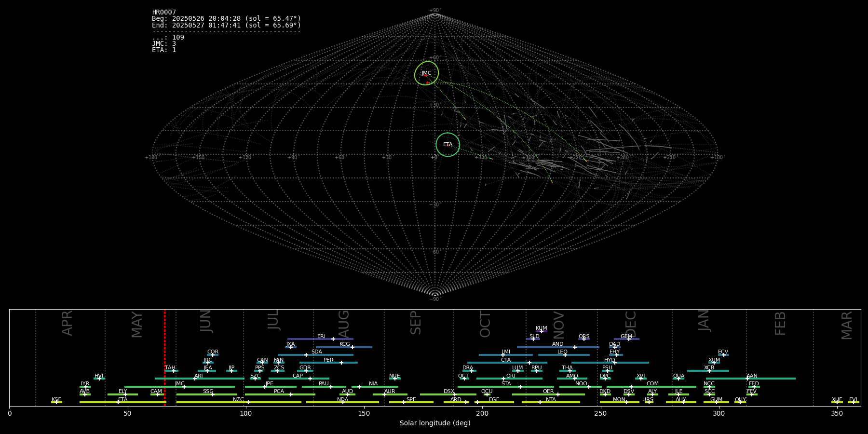Click the "Solar longitude (deg)" axis label
Viewport: 868px width, 434px height.
point(435,423)
